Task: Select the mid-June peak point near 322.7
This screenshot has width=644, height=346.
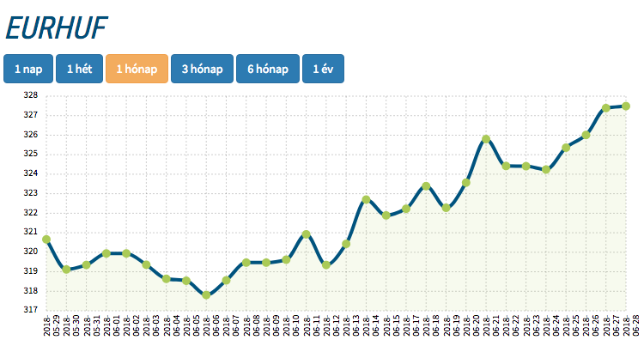Action: click(366, 199)
